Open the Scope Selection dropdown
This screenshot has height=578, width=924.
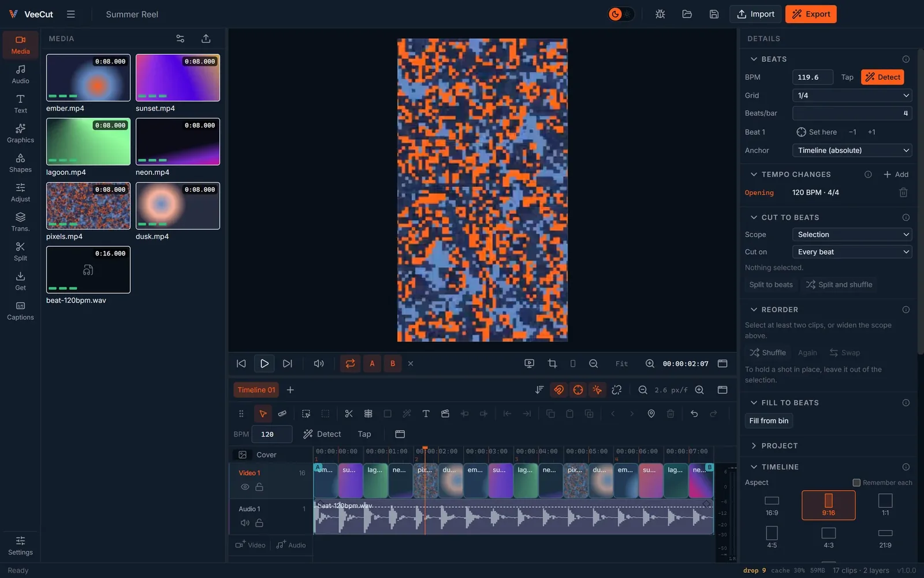[852, 235]
